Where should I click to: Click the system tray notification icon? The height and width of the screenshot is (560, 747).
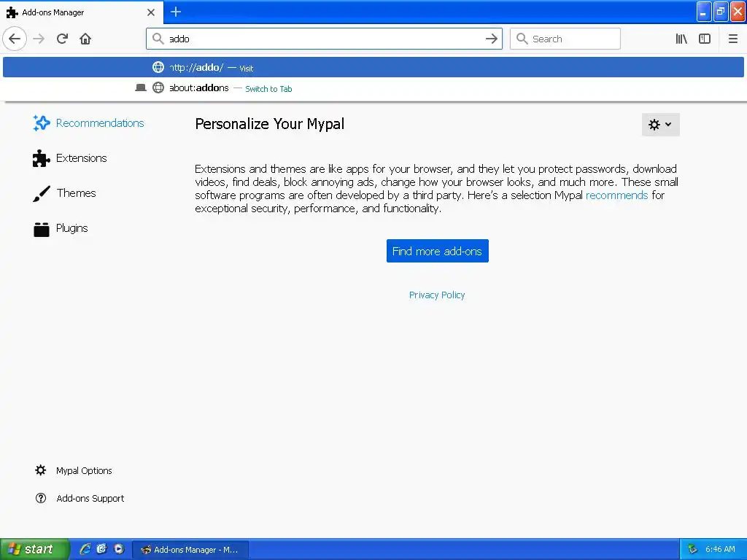click(x=692, y=549)
